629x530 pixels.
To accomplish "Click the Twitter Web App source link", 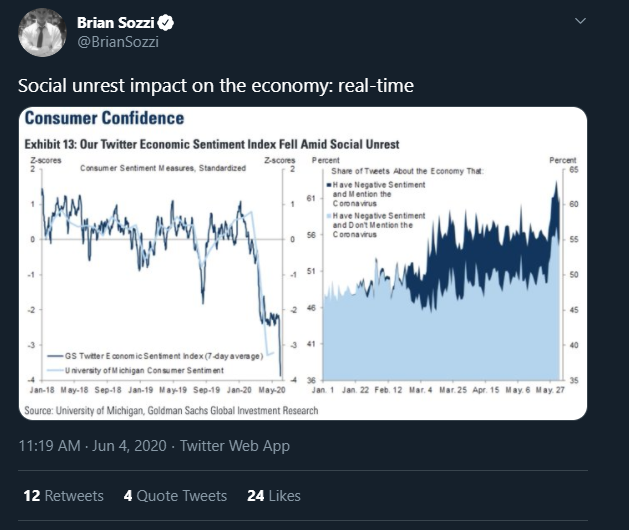I will pyautogui.click(x=235, y=446).
